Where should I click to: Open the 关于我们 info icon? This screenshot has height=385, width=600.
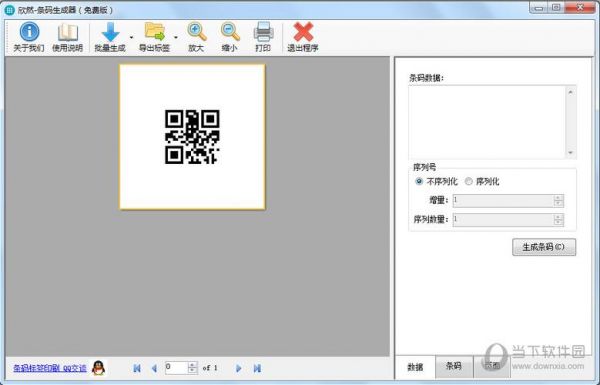click(x=29, y=32)
